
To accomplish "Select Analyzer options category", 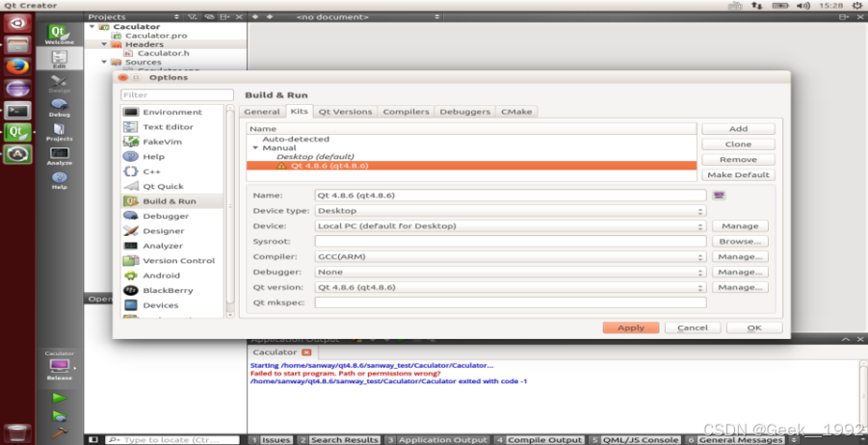I will coord(172,246).
